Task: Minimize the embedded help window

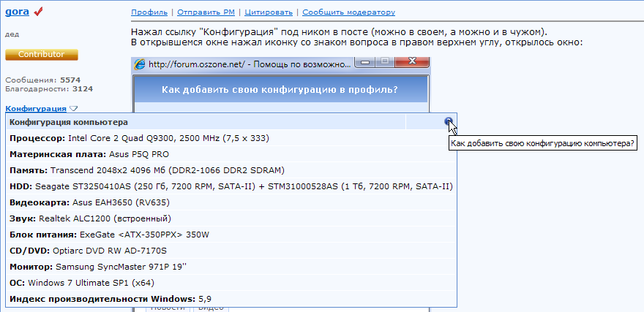Action: click(x=367, y=62)
